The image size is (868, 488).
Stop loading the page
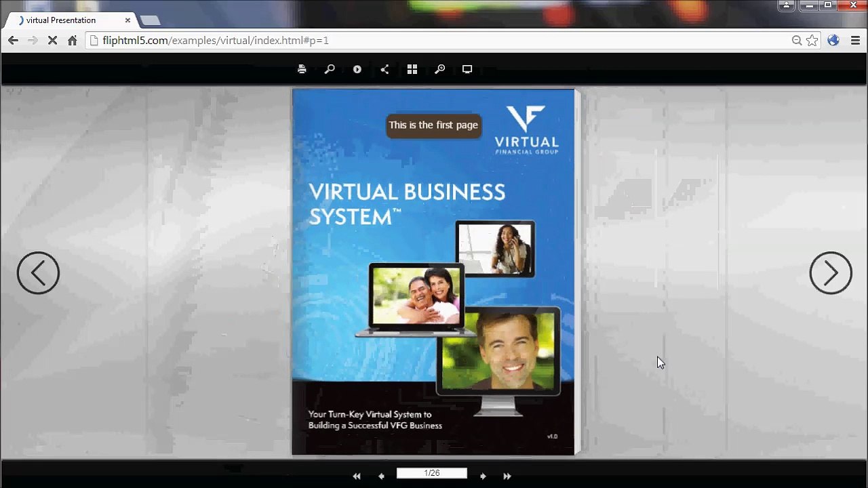pos(52,41)
